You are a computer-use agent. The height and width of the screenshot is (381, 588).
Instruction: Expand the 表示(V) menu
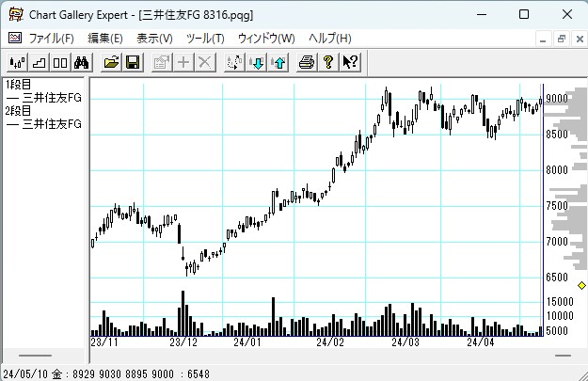point(154,39)
